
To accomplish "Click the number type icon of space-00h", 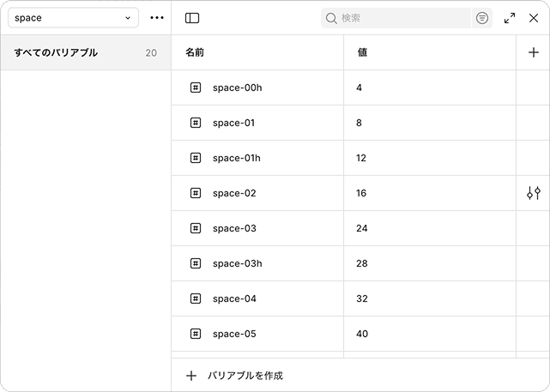I will pyautogui.click(x=196, y=87).
